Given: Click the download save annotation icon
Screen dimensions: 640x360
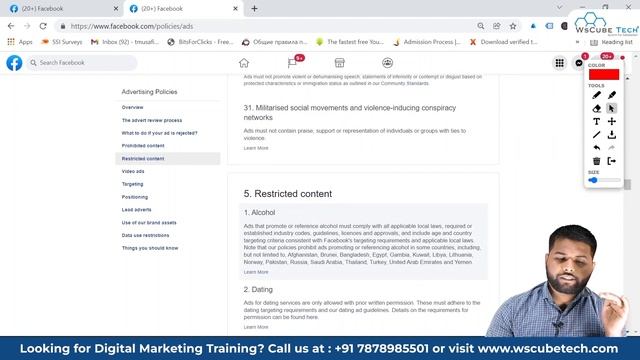Looking at the screenshot, I should 611,135.
